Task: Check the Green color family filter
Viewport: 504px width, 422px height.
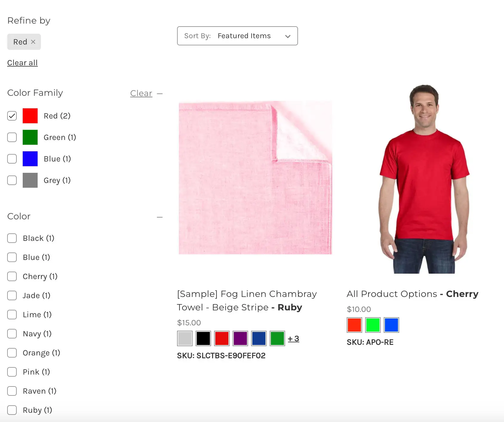Action: point(12,137)
